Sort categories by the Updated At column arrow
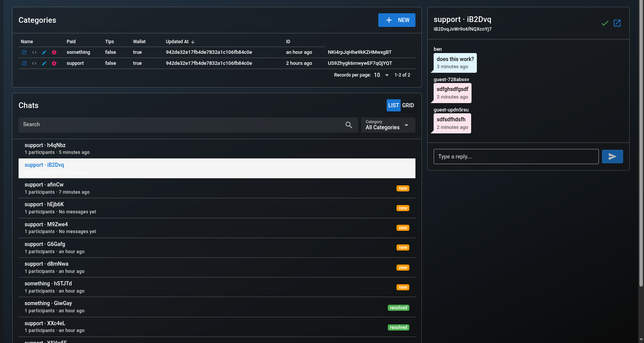Viewport: 644px width, 343px height. point(193,42)
